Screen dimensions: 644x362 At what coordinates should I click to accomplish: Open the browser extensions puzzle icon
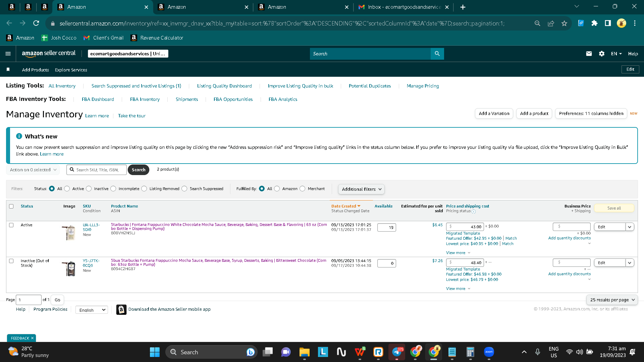pyautogui.click(x=594, y=23)
